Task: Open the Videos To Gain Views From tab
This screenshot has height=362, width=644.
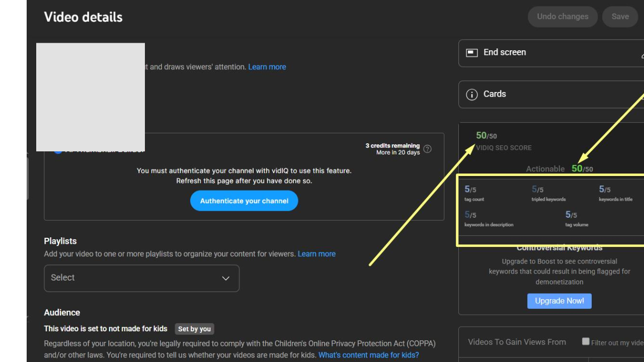Action: (517, 342)
